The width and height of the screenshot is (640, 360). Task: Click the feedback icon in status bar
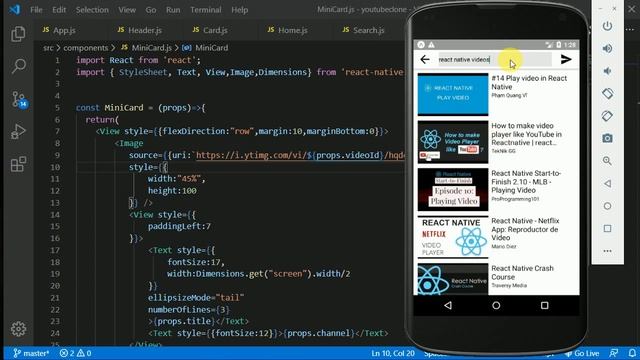(613, 353)
